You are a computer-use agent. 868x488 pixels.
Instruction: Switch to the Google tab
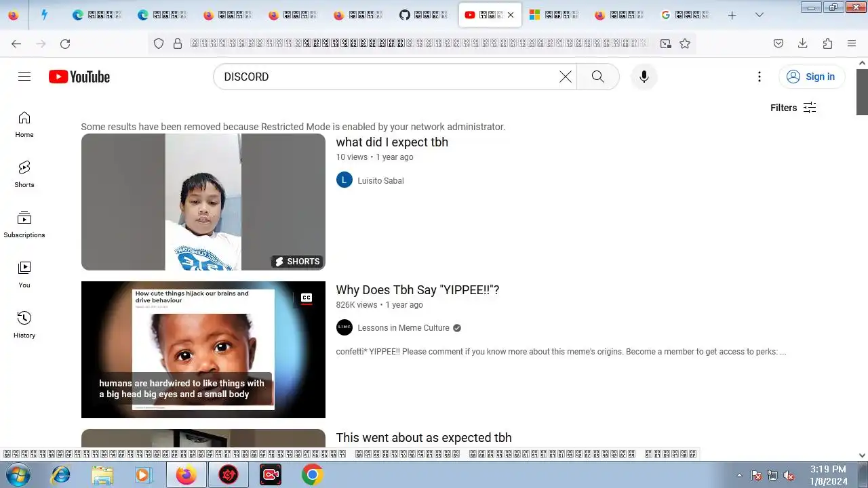click(685, 15)
